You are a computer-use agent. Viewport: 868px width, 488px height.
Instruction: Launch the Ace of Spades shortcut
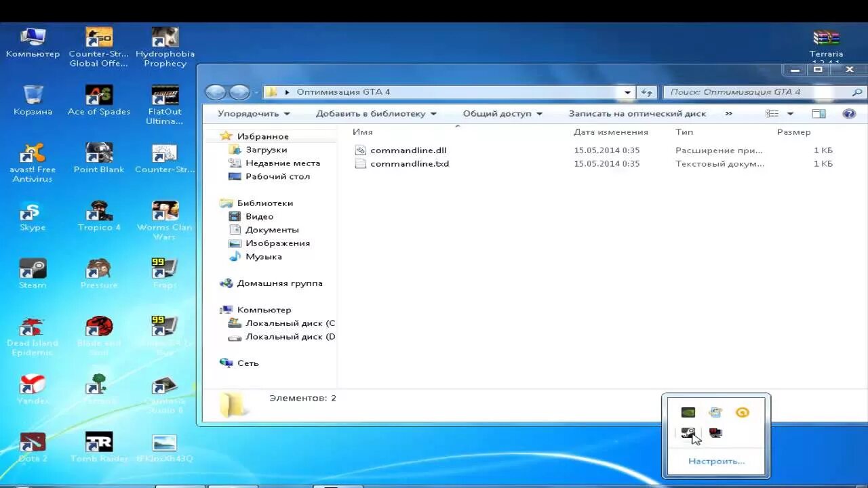pyautogui.click(x=99, y=100)
